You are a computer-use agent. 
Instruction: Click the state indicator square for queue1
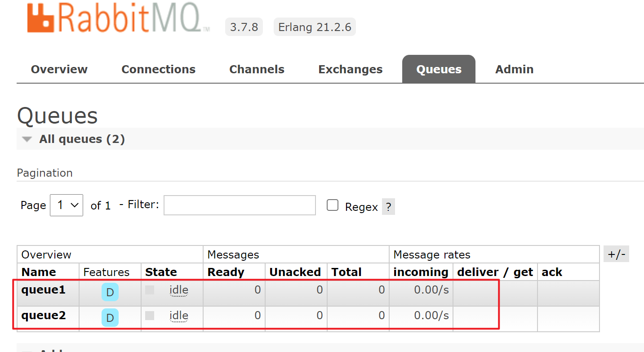click(150, 290)
